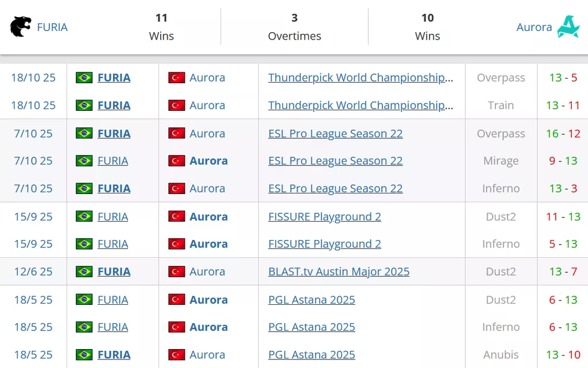Open Aurora team link in header

point(534,27)
